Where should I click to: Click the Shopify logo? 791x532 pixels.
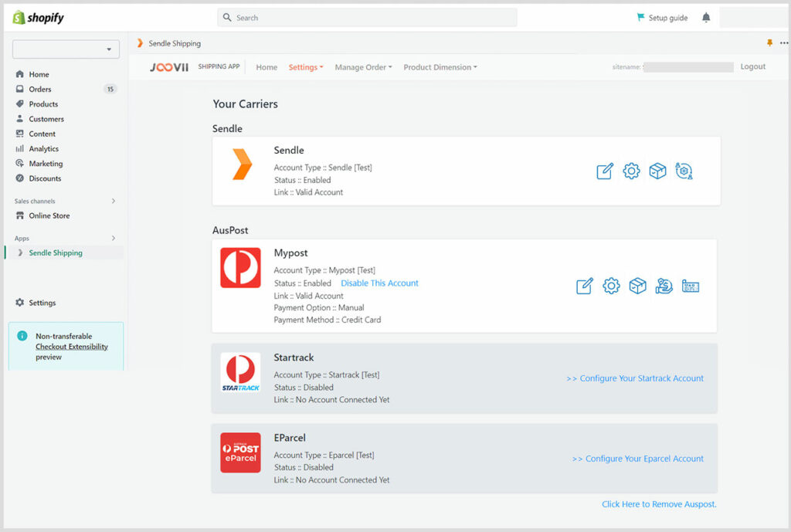[x=39, y=18]
